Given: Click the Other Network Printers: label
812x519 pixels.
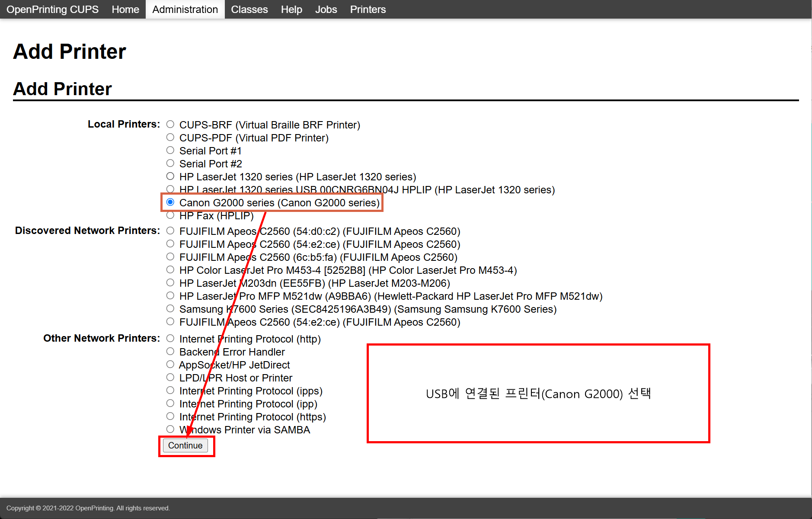Looking at the screenshot, I should click(102, 338).
